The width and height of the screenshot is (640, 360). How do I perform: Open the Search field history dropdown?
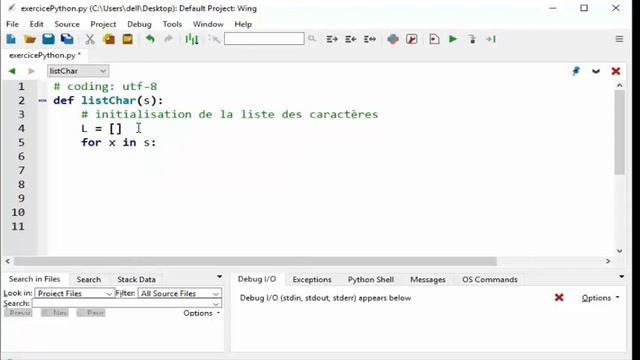coord(216,304)
